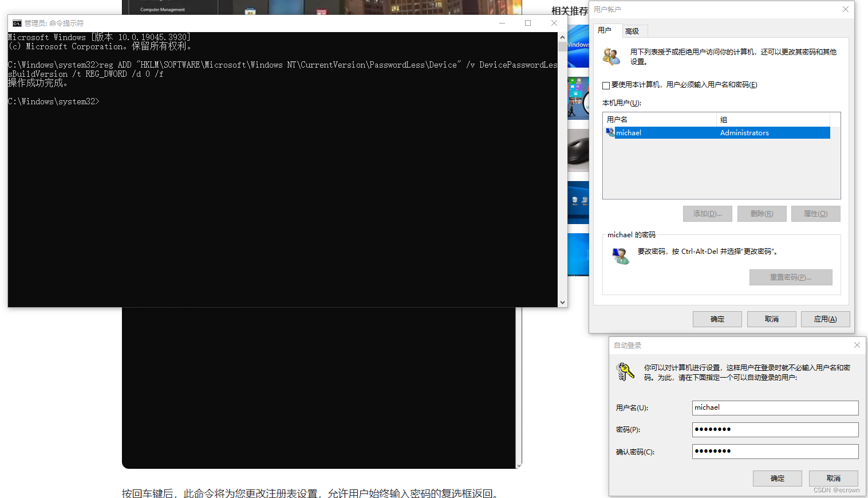
Task: Click the 用户名 column header
Action: [x=660, y=119]
